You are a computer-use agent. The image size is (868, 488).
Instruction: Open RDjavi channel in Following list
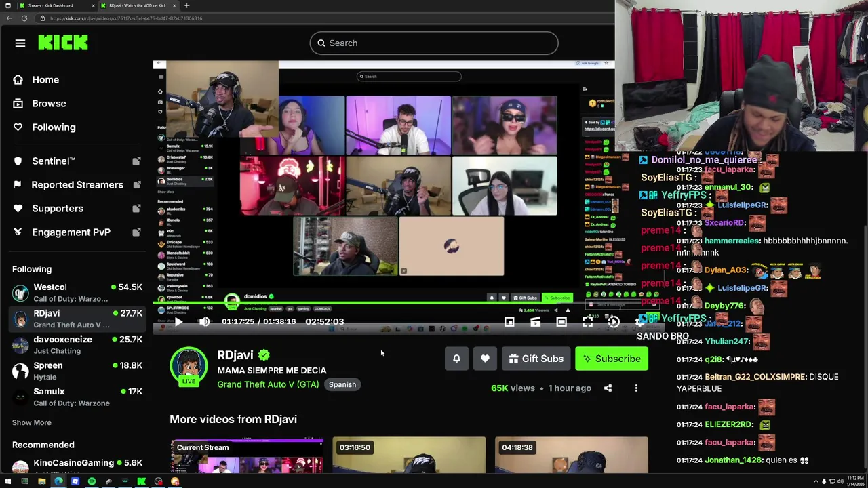(77, 319)
